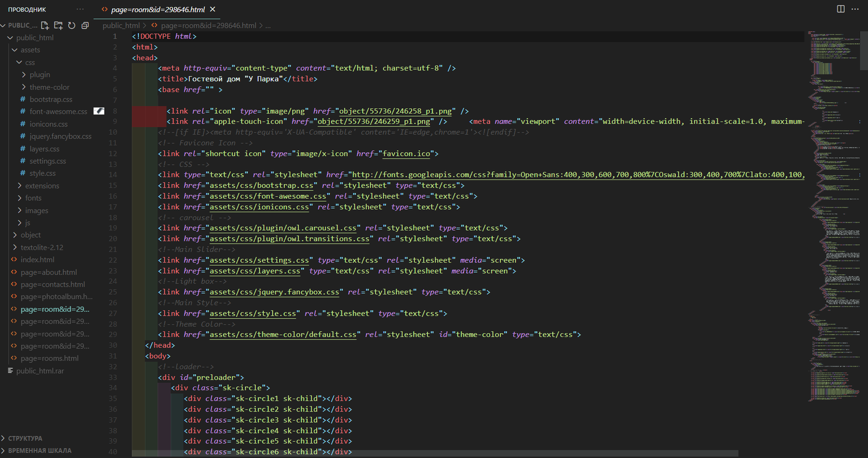The image size is (868, 458).
Task: Create a new folder in Explorer
Action: (58, 25)
